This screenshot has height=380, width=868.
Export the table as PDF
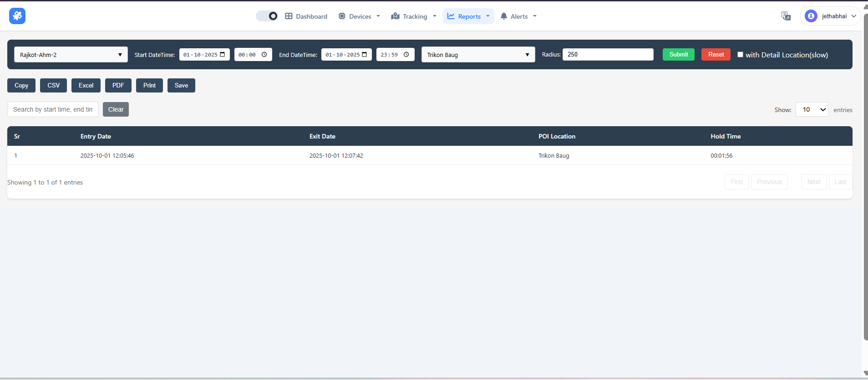pos(118,85)
